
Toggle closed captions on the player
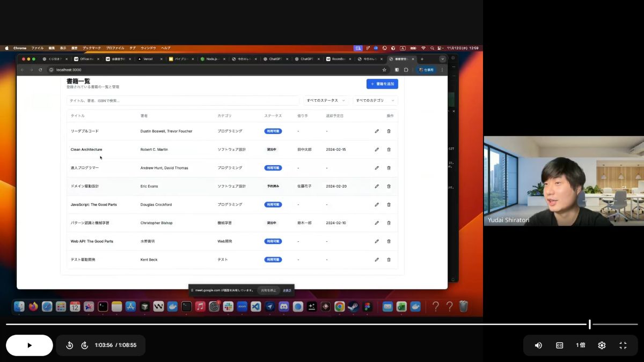pyautogui.click(x=559, y=345)
